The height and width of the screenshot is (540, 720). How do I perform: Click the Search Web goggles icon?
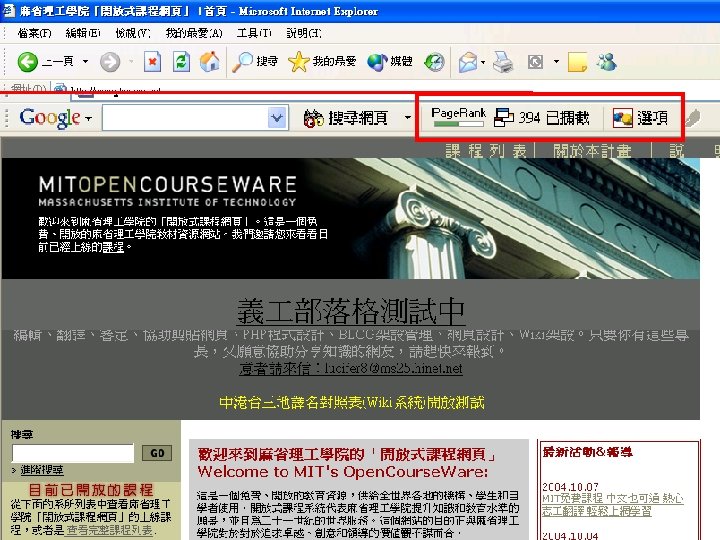coord(314,118)
